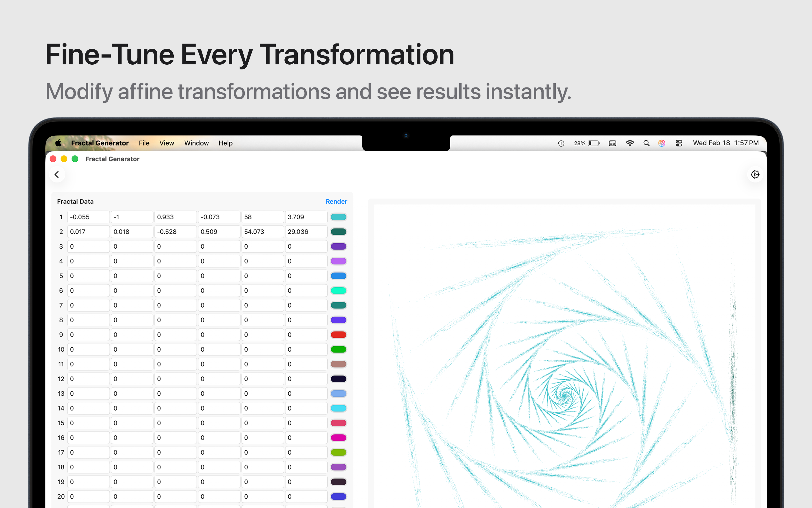Open the View menu
This screenshot has width=812, height=508.
(x=166, y=143)
